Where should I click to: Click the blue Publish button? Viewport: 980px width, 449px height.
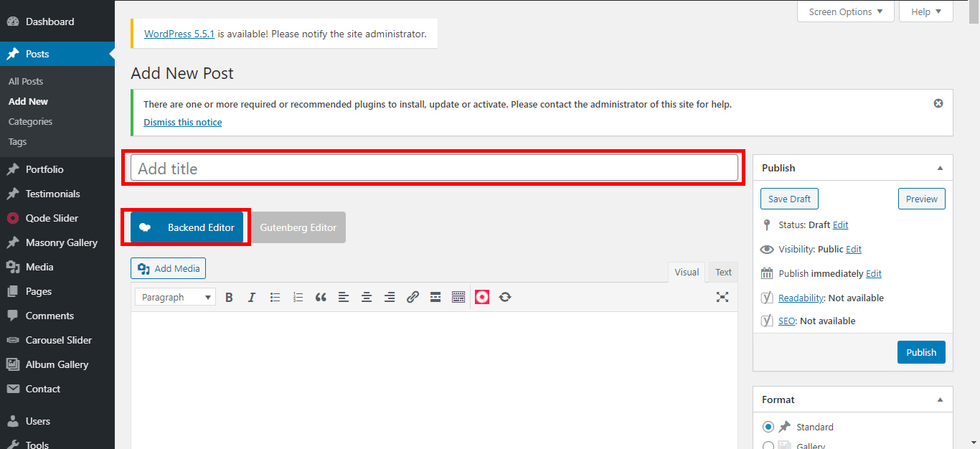pos(921,352)
